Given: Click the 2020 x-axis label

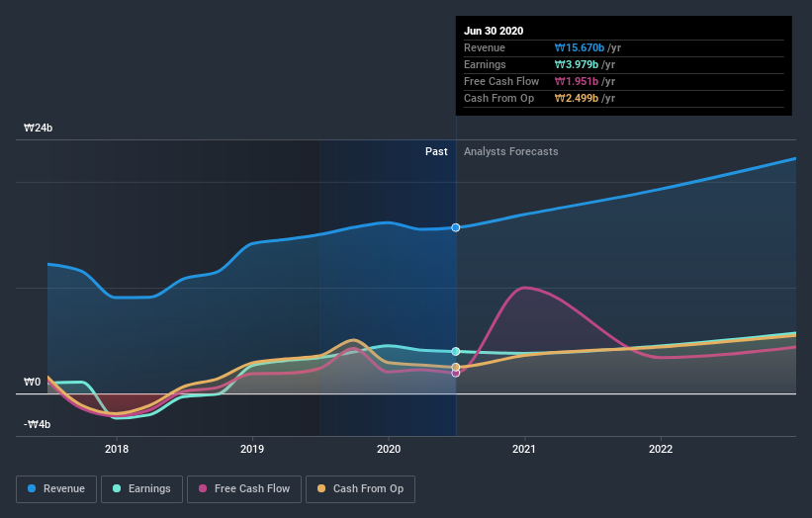Looking at the screenshot, I should tap(389, 449).
